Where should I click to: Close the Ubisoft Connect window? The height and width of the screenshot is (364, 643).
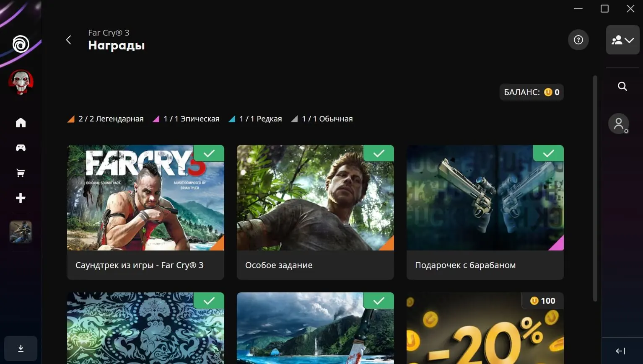pos(630,8)
